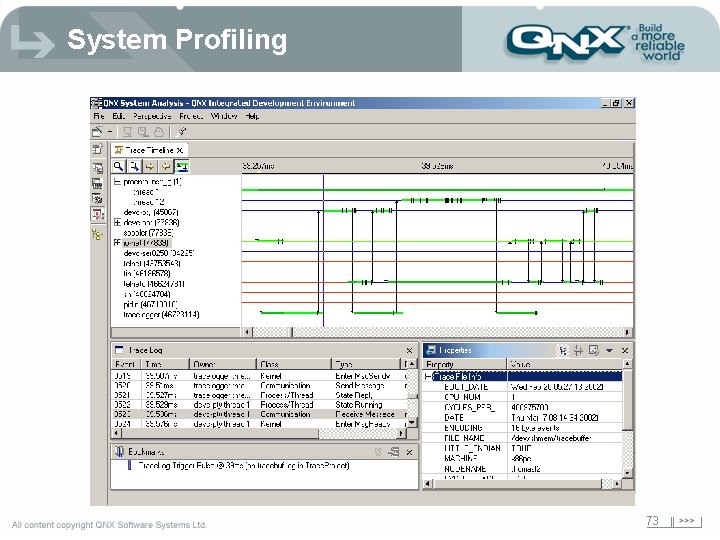Screen dimensions: 720x540
Task: Sort Trace Log by the Type column
Action: 366,364
